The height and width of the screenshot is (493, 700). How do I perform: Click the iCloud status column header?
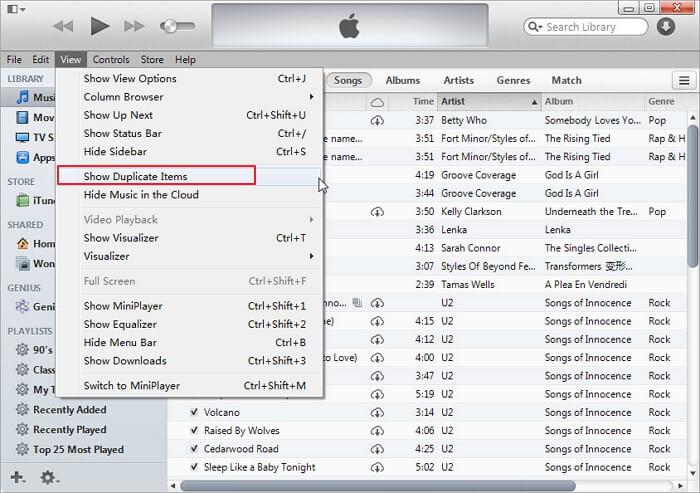click(377, 102)
